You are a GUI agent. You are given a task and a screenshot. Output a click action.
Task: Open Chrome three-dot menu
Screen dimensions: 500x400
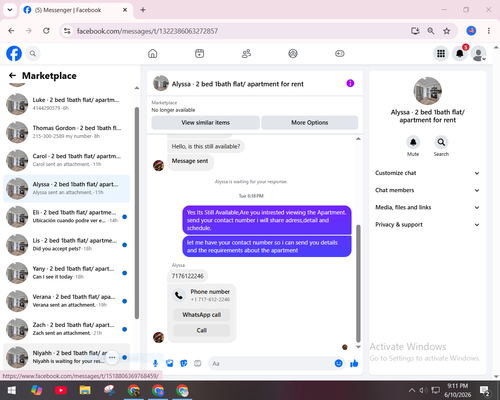pyautogui.click(x=489, y=31)
